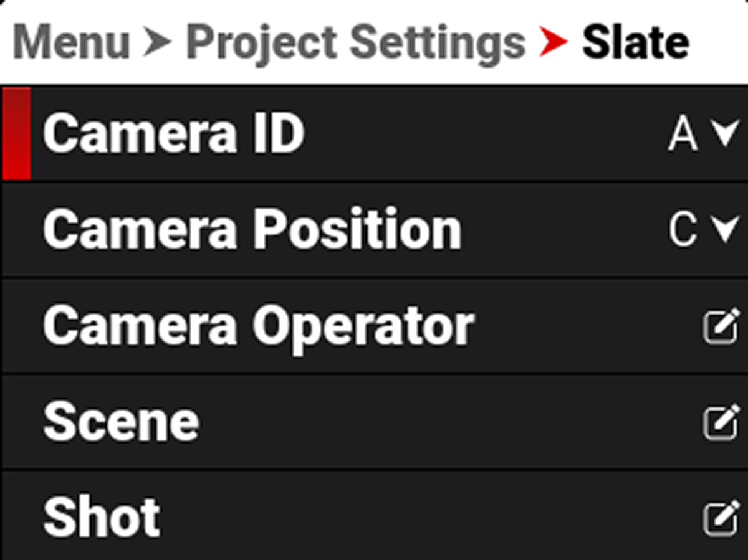Click the gray arrow after Menu
The height and width of the screenshot is (560, 748).
click(158, 43)
